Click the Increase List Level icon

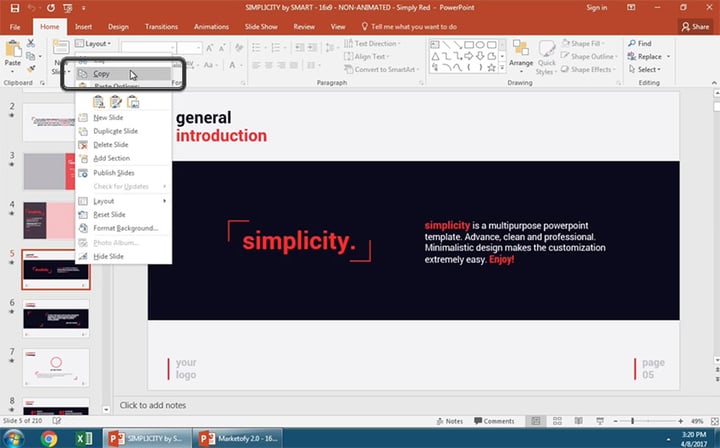(312, 48)
